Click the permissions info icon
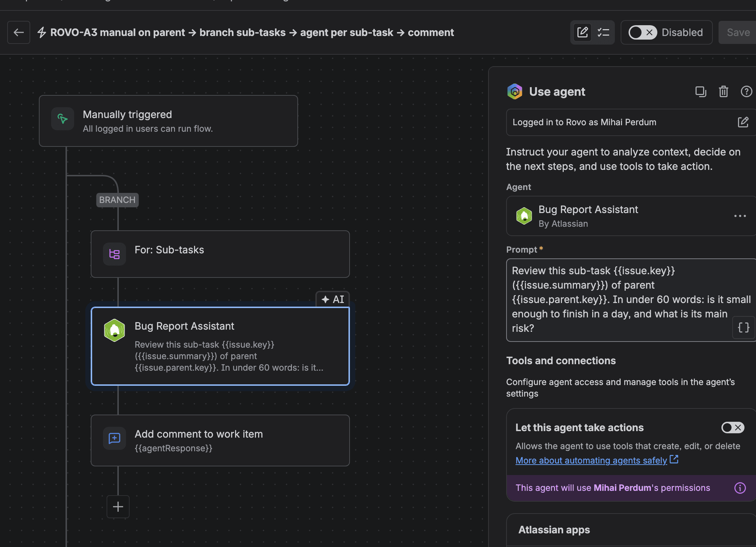Image resolution: width=756 pixels, height=547 pixels. (x=740, y=488)
